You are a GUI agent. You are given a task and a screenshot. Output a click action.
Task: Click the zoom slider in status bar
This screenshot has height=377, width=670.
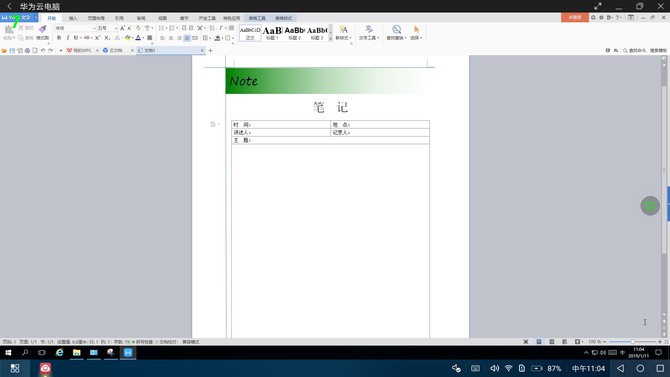click(632, 342)
